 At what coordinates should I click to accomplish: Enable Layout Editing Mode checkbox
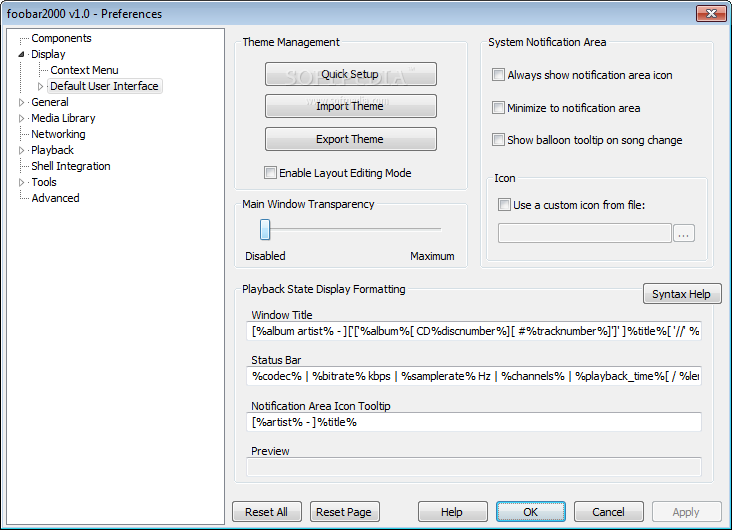tap(270, 173)
